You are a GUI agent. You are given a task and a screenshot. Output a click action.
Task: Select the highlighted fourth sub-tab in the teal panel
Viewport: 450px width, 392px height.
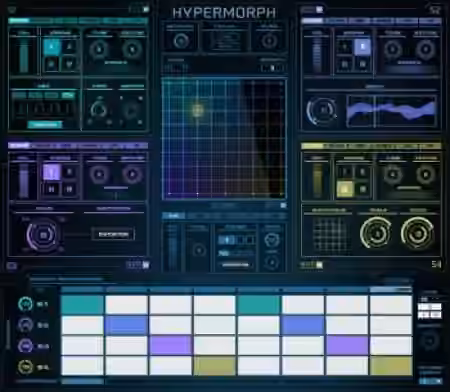tap(68, 95)
